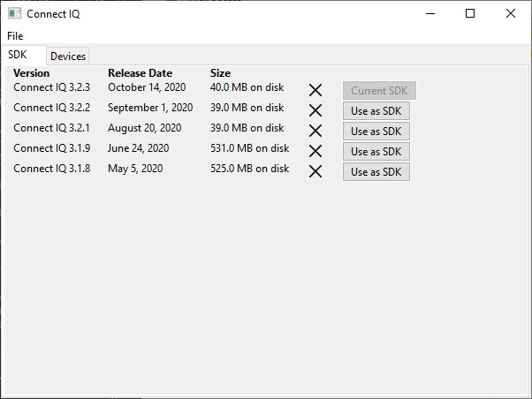The height and width of the screenshot is (399, 532).
Task: Use Connect IQ 3.2.2 as SDK
Action: (x=376, y=111)
